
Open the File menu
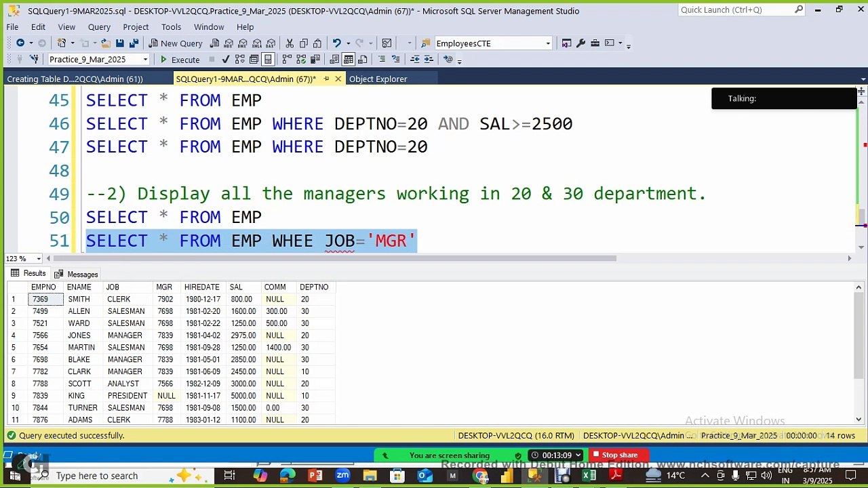12,26
